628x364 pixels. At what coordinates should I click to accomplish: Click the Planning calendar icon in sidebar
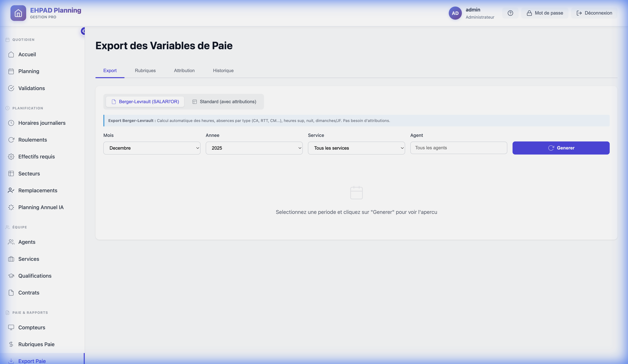click(11, 71)
